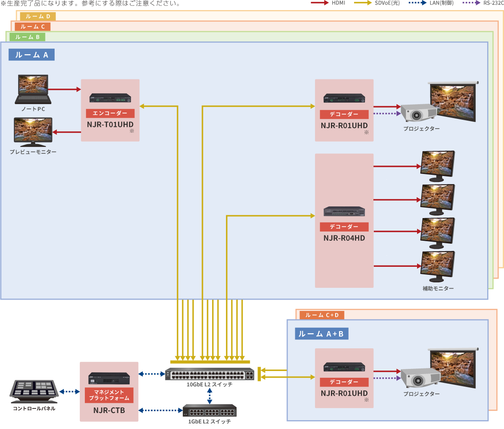Switch to the ルーム C tab
Screen dimensions: 504x429
click(x=32, y=26)
